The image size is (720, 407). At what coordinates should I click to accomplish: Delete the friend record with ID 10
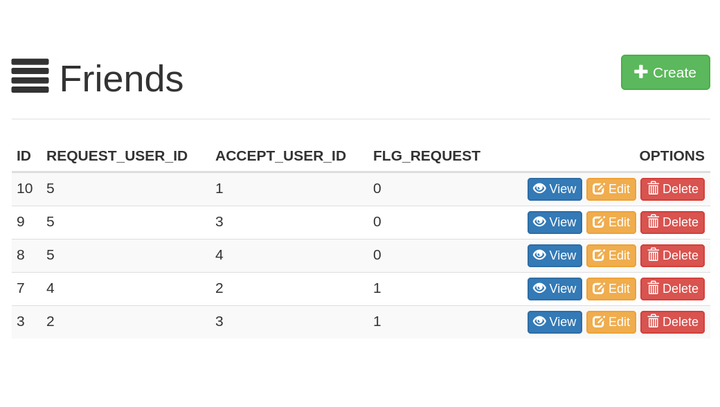[672, 189]
